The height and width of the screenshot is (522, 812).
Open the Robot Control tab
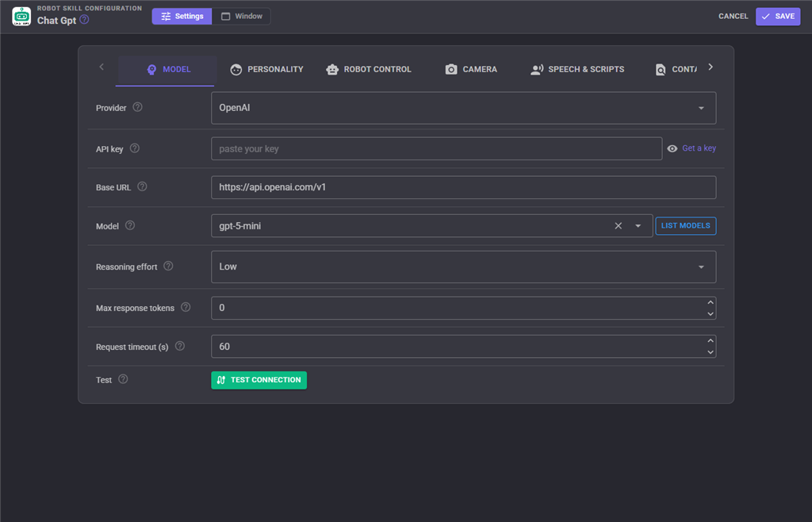pyautogui.click(x=369, y=70)
